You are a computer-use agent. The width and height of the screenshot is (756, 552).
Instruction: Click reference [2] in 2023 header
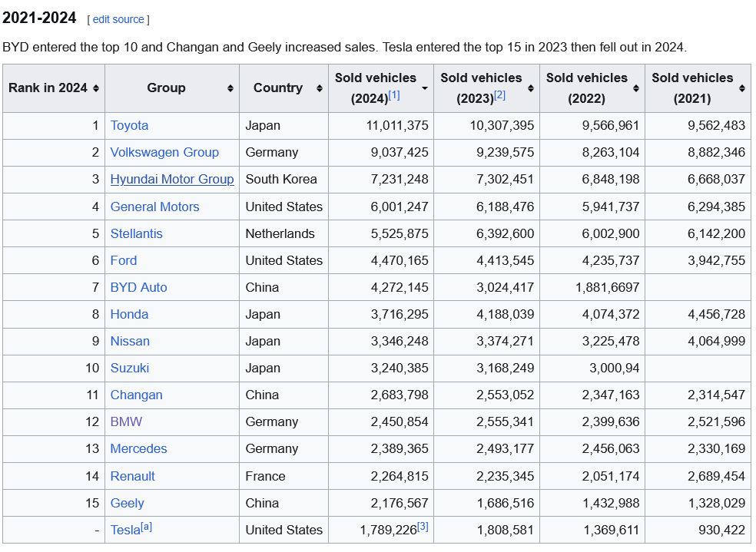[x=499, y=95]
